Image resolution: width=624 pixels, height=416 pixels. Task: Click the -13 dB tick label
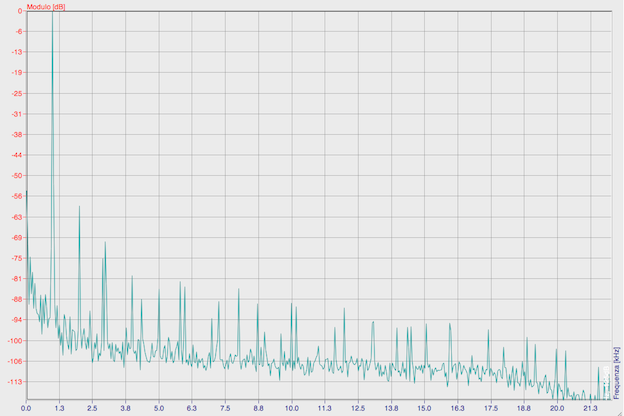tap(17, 52)
